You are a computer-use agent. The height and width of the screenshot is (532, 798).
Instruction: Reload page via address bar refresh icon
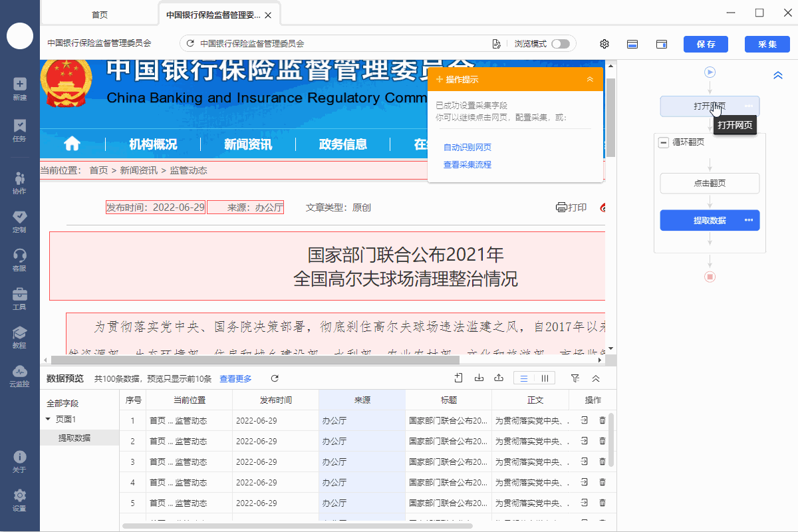190,44
